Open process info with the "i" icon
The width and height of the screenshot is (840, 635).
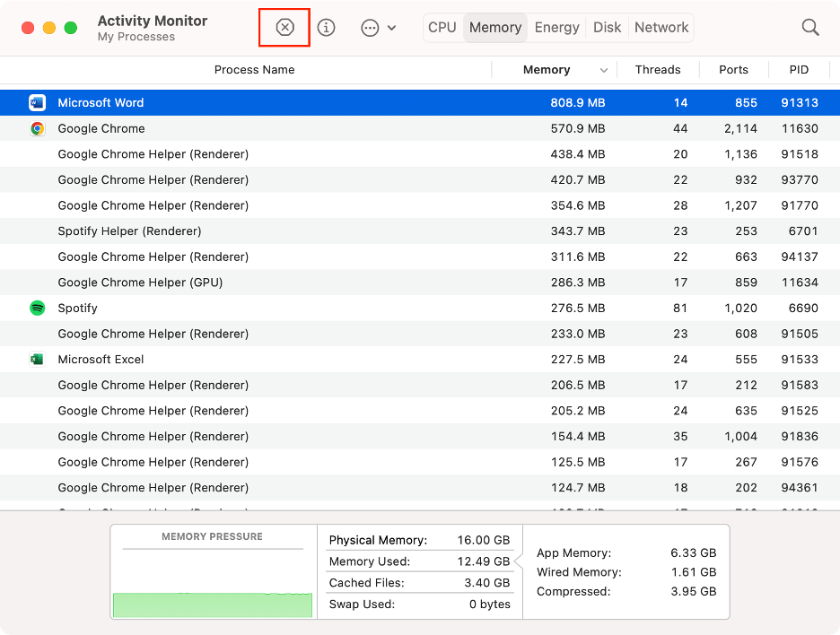point(326,27)
